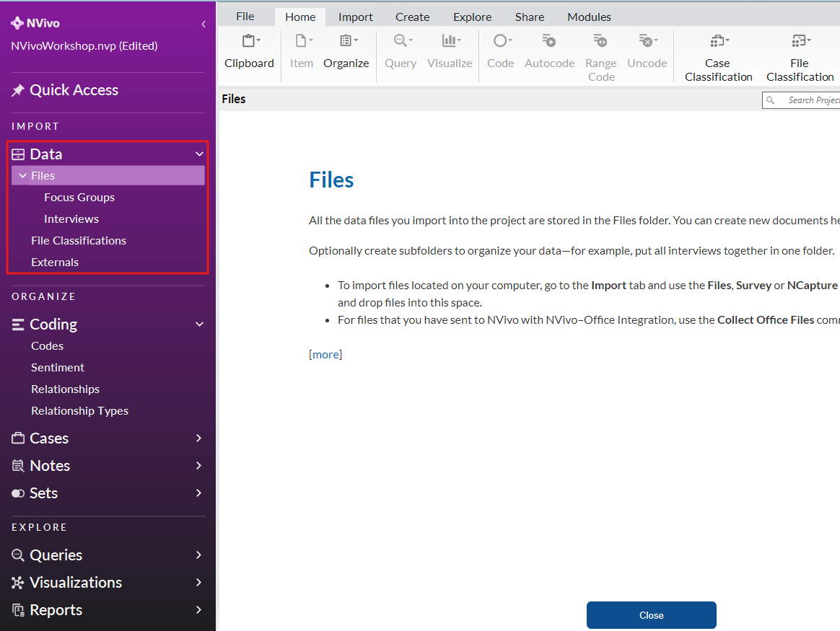Viewport: 840px width, 631px height.
Task: Select File Classifications under Data
Action: pos(79,241)
